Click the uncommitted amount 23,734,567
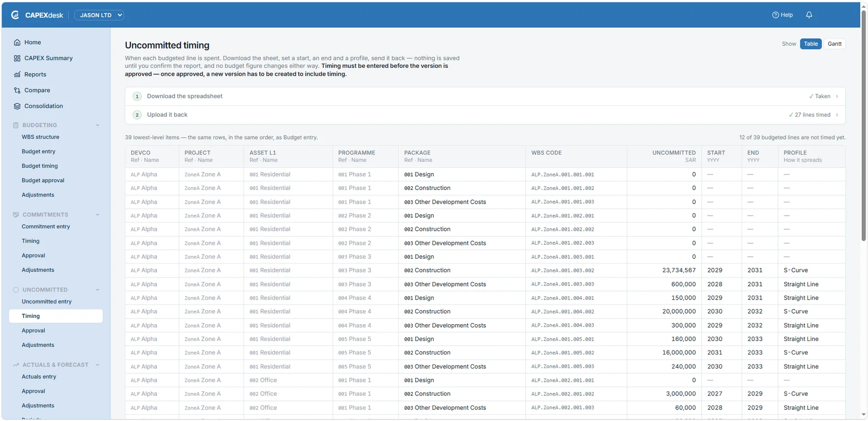Screen dimensions: 868x421 click(679, 271)
